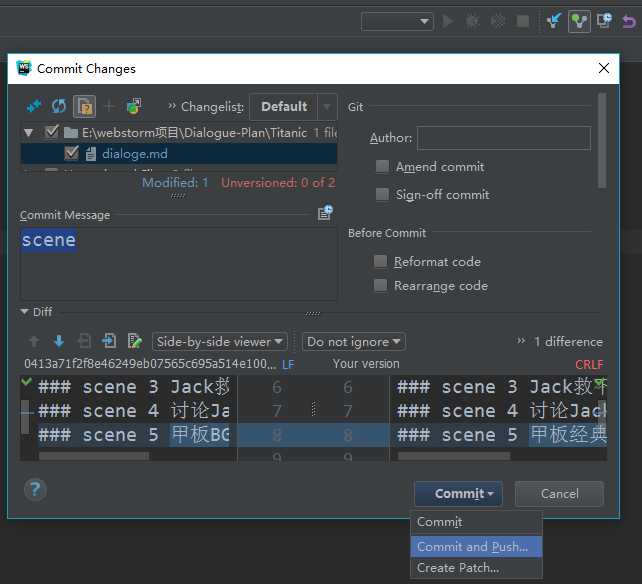
Task: Click the greyed compare previous file icon
Action: pyautogui.click(x=84, y=341)
